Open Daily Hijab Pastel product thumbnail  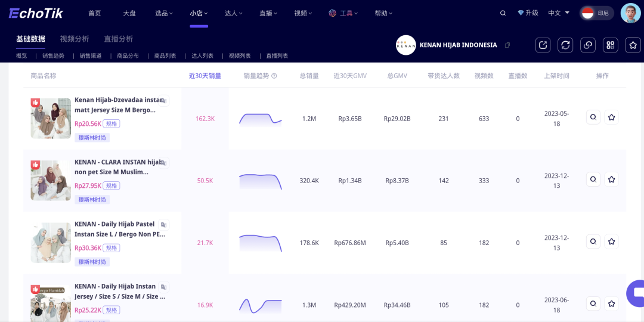click(x=51, y=243)
